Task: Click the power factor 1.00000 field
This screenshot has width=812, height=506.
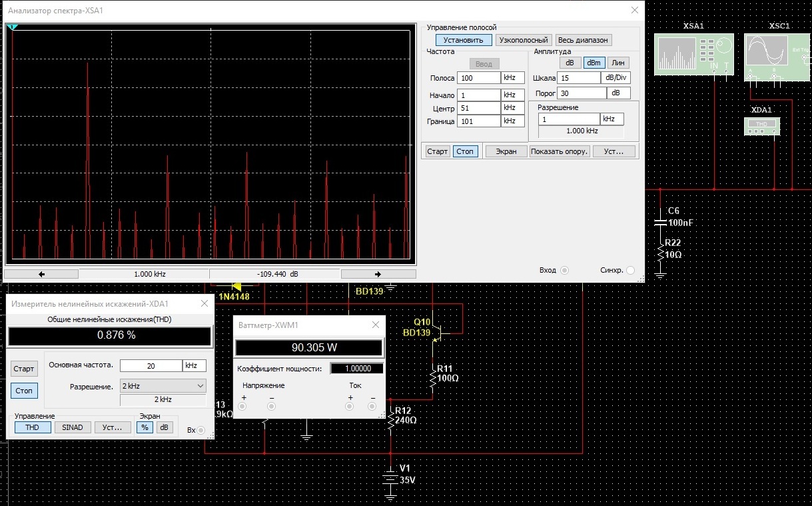Action: point(356,369)
